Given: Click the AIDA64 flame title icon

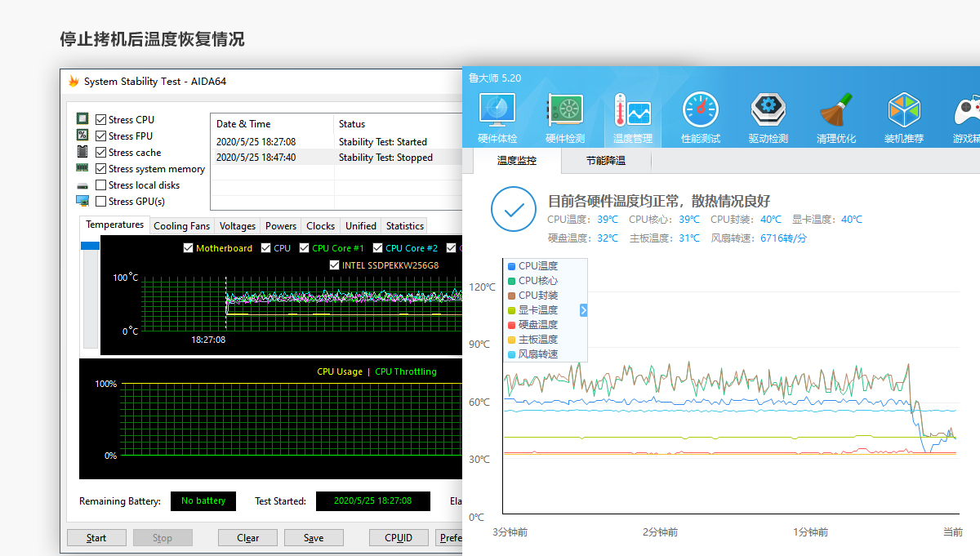Looking at the screenshot, I should (x=73, y=82).
